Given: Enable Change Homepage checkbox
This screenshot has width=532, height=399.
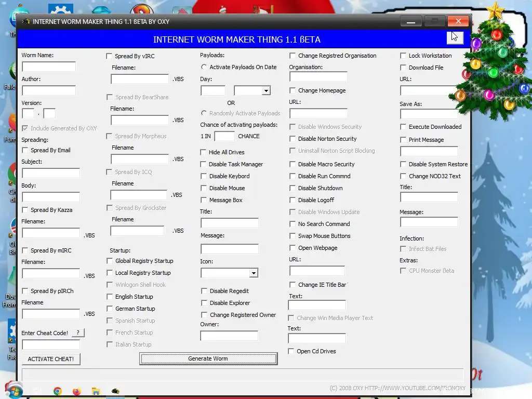Looking at the screenshot, I should (x=292, y=90).
